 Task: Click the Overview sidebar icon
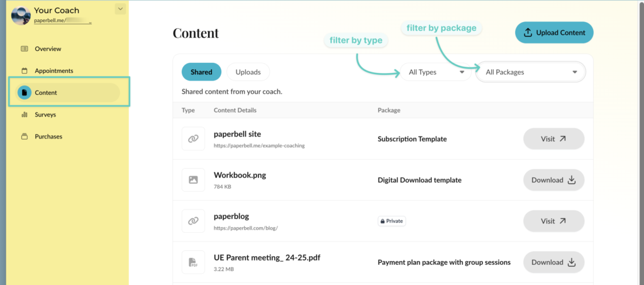[25, 48]
